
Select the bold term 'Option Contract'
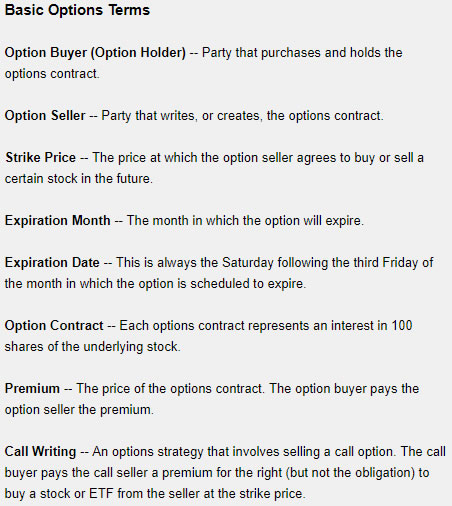tap(54, 326)
